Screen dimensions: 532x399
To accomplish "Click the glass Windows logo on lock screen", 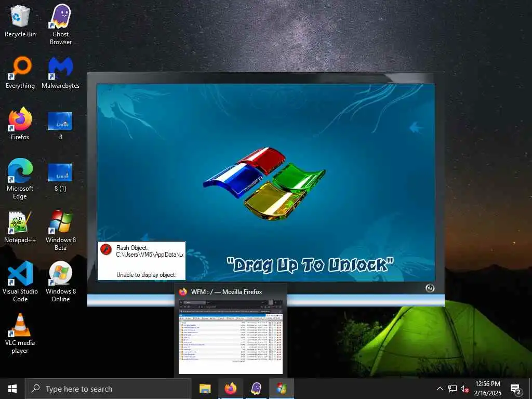I will point(264,183).
